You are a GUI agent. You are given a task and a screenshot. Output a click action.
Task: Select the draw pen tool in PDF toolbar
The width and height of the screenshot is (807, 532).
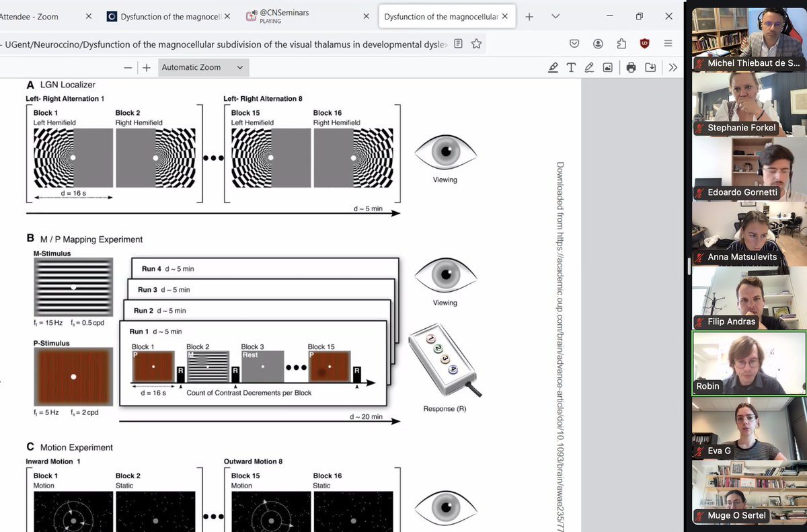point(589,67)
